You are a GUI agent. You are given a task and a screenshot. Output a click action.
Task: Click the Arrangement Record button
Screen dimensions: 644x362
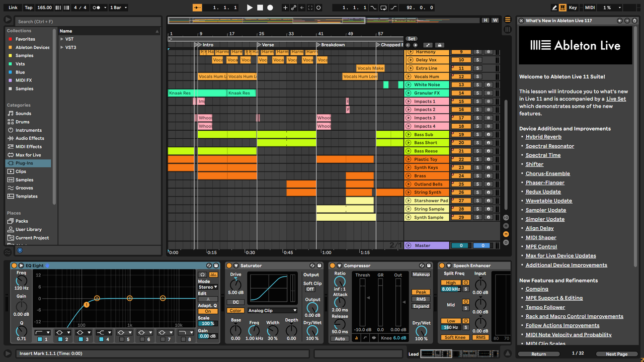pyautogui.click(x=270, y=8)
